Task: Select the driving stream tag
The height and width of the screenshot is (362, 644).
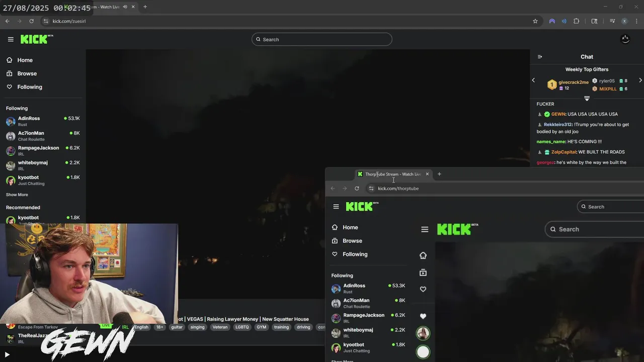Action: 303,327
